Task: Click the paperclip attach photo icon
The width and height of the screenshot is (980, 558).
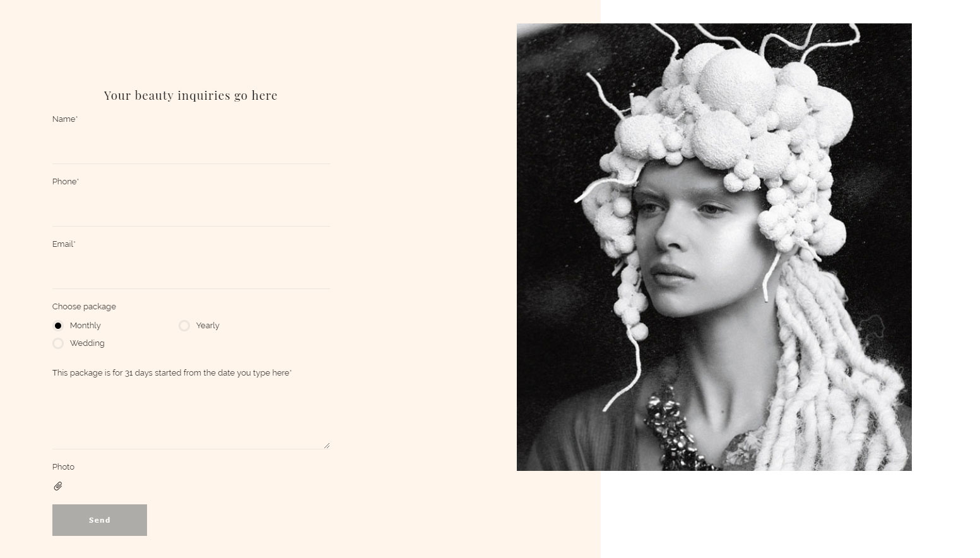Action: pos(58,486)
